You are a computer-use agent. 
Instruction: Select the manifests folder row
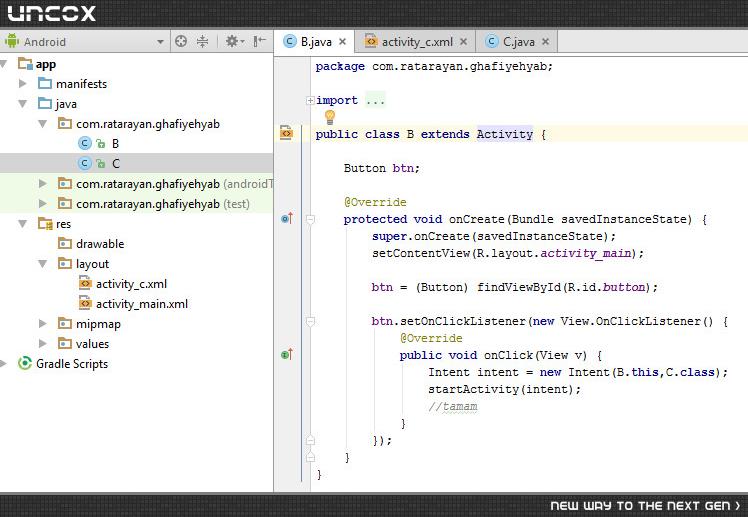136,83
